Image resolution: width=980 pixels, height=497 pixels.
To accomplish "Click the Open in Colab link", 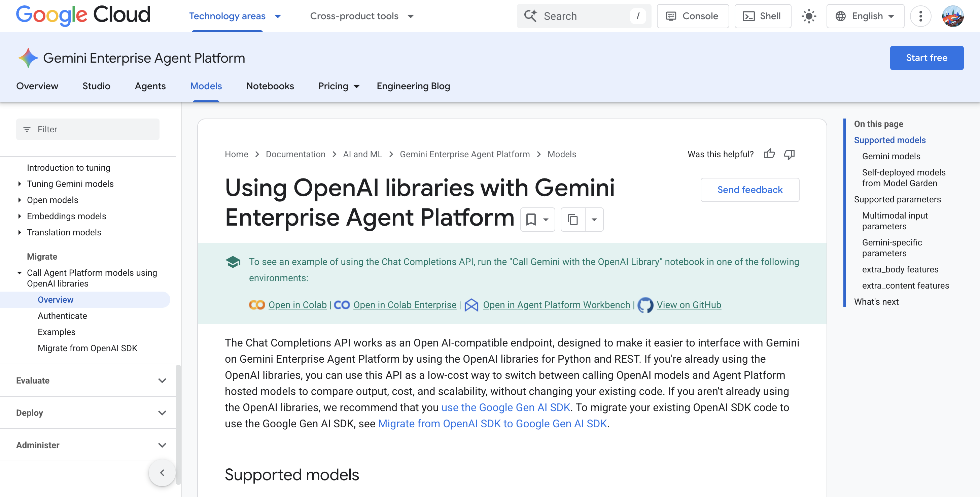I will tap(297, 305).
